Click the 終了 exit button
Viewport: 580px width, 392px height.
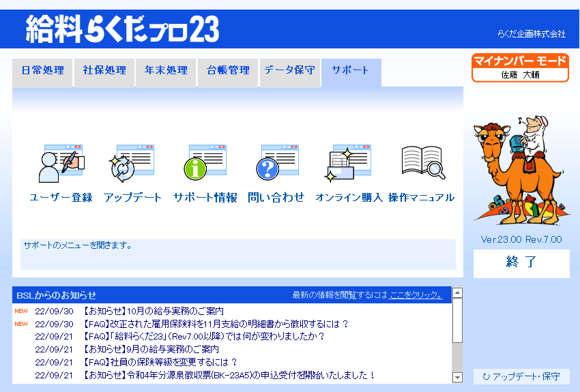point(521,263)
